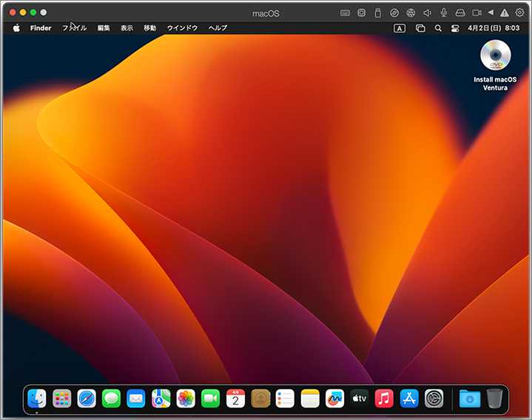Launch the Apple TV app from the Dock

pyautogui.click(x=360, y=399)
